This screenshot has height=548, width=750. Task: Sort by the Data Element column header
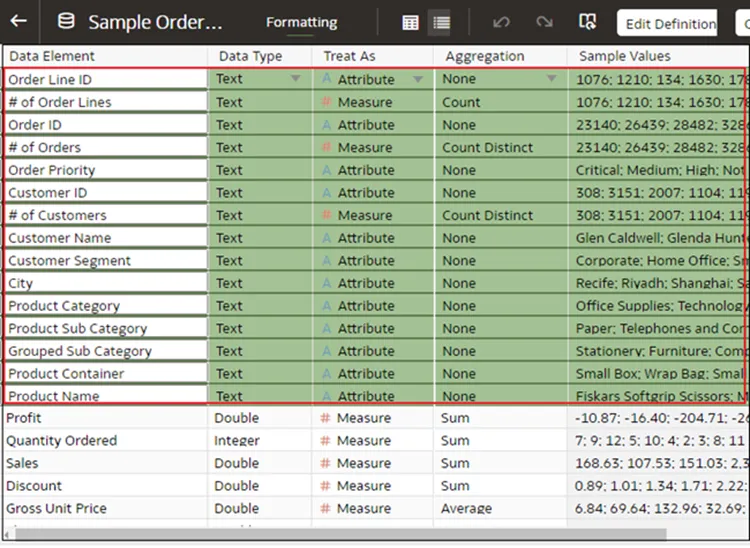coord(52,56)
